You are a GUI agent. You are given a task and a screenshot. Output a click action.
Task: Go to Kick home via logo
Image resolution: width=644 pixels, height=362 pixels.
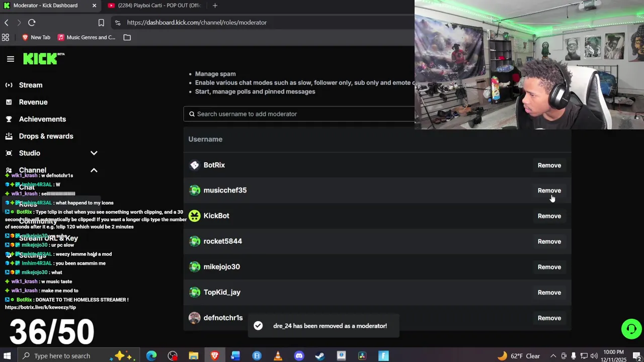pos(44,59)
